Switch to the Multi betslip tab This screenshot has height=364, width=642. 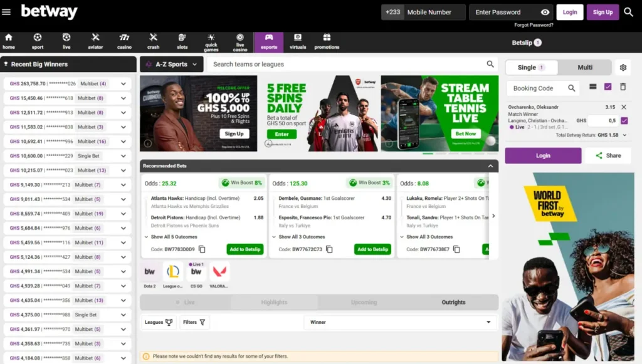point(585,68)
